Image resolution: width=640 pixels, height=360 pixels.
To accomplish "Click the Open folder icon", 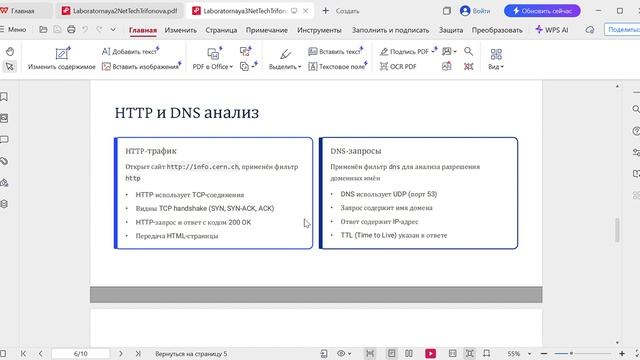I will pyautogui.click(x=43, y=29).
